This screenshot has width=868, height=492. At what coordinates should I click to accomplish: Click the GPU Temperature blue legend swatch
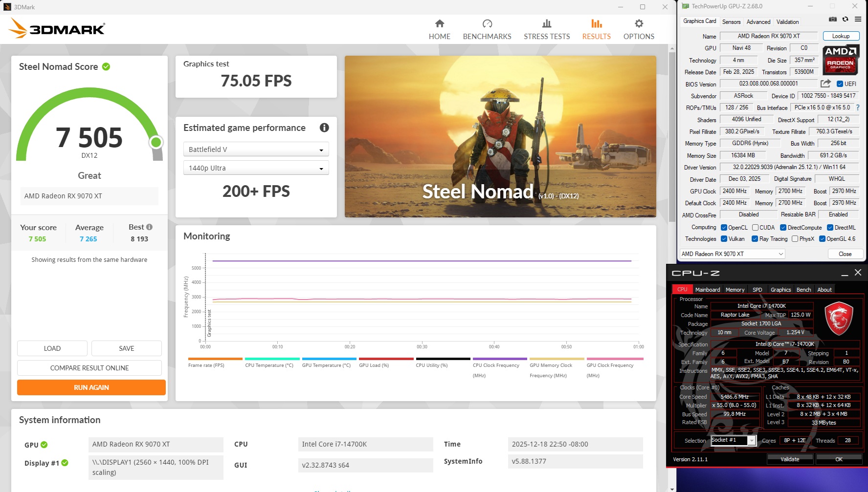pyautogui.click(x=329, y=359)
